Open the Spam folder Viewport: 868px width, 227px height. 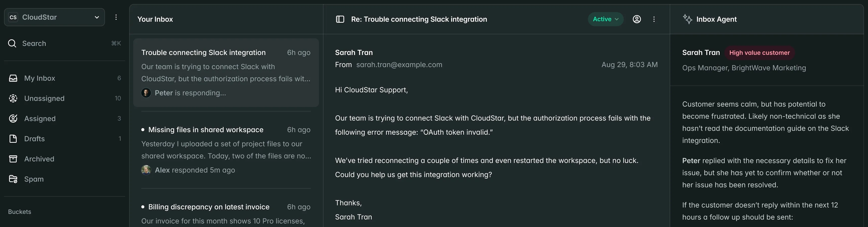click(x=34, y=179)
